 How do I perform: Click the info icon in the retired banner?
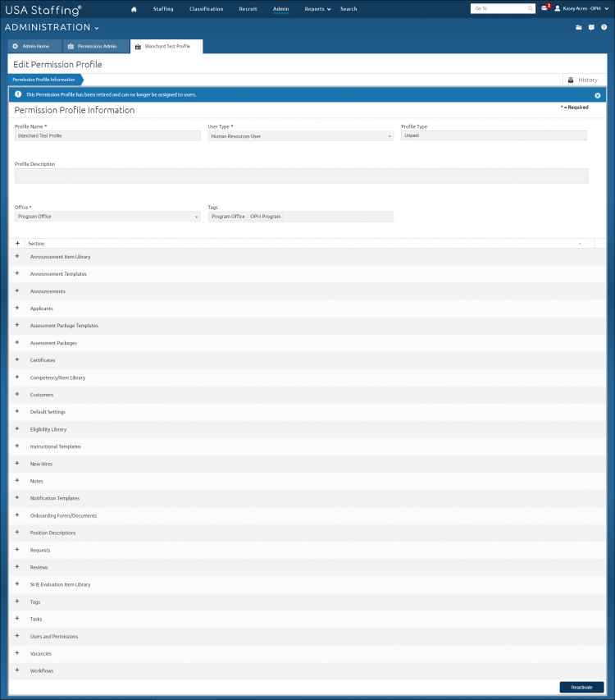tap(18, 94)
